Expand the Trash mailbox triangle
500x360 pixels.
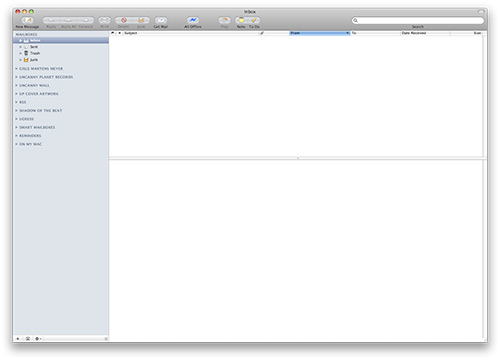click(x=20, y=53)
